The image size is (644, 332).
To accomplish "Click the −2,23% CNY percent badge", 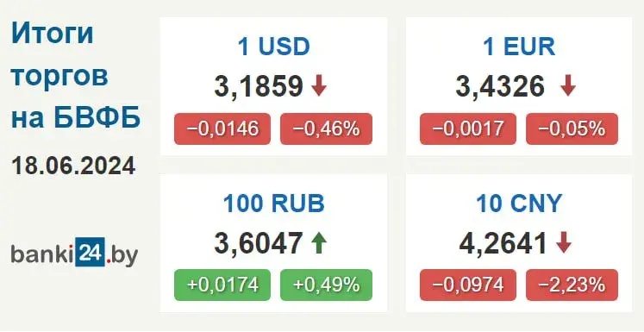I will pos(572,285).
